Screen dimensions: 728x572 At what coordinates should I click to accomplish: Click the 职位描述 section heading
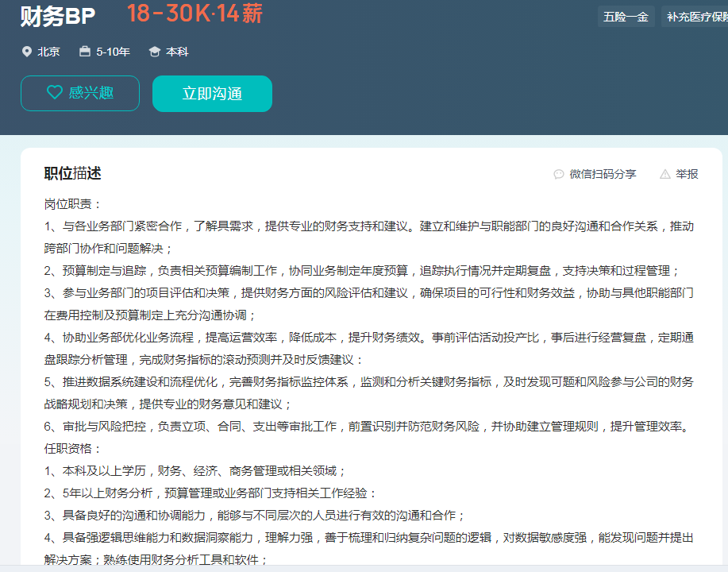coord(72,173)
